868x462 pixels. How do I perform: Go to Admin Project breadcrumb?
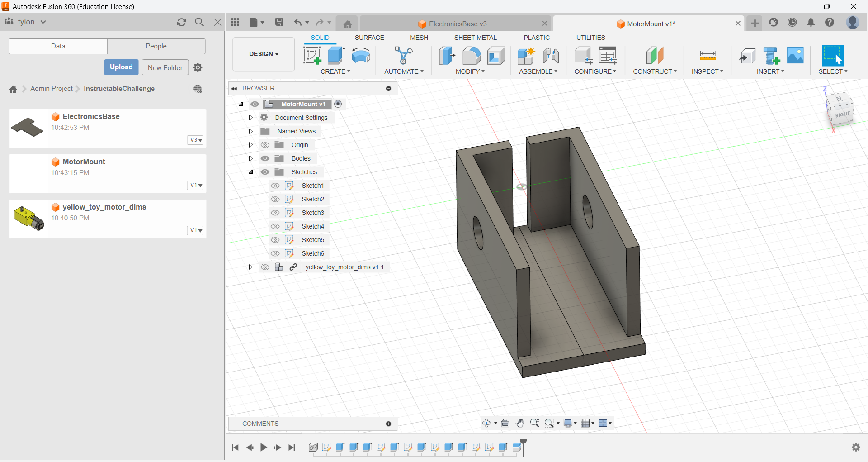click(x=51, y=89)
